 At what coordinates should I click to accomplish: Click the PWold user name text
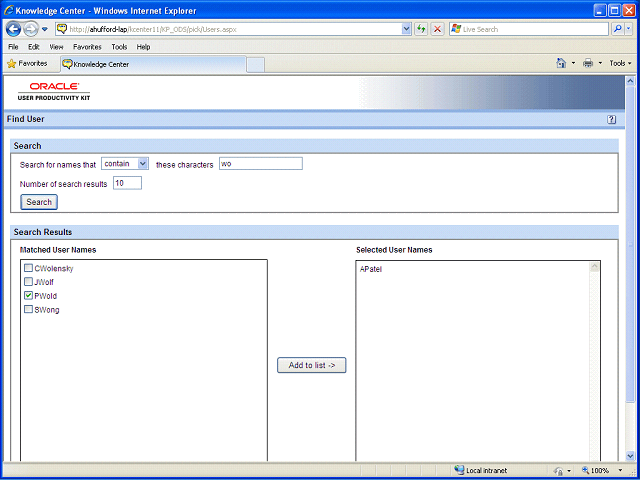pyautogui.click(x=46, y=296)
